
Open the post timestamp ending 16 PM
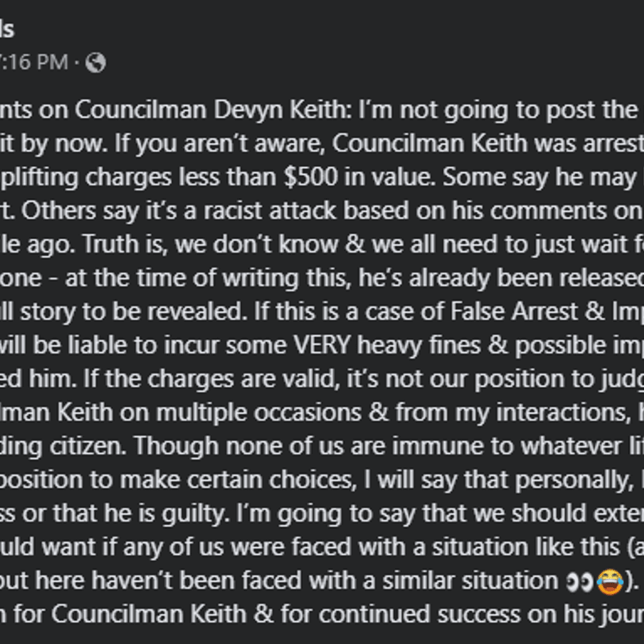(34, 62)
